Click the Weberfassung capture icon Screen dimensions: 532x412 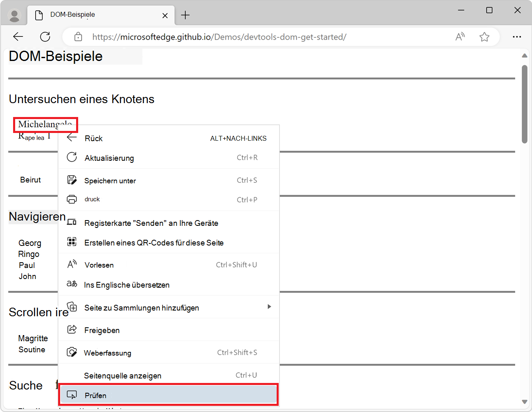tap(72, 352)
